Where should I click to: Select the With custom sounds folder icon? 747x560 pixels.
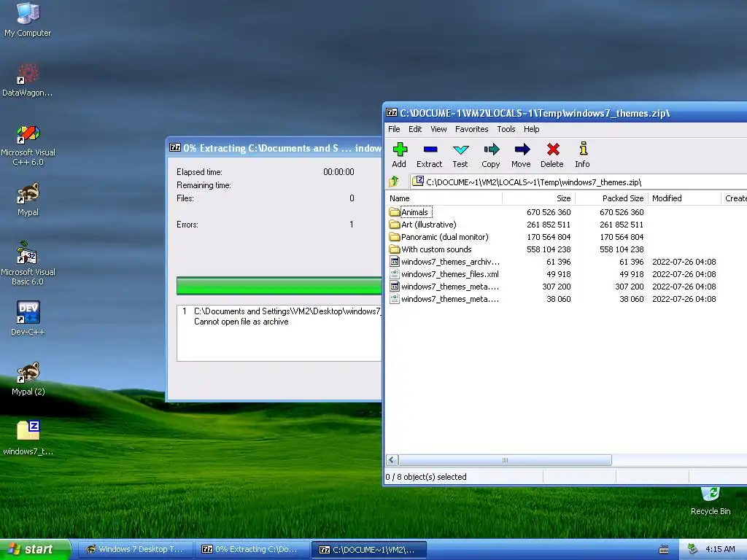coord(394,249)
